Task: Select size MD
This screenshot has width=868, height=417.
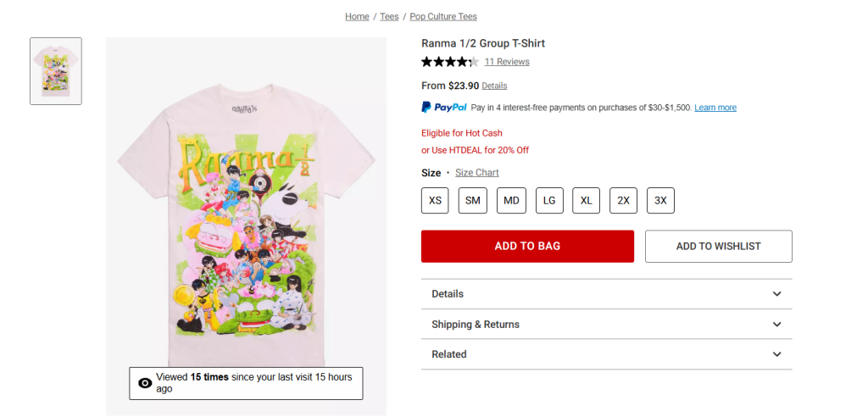Action: tap(511, 201)
